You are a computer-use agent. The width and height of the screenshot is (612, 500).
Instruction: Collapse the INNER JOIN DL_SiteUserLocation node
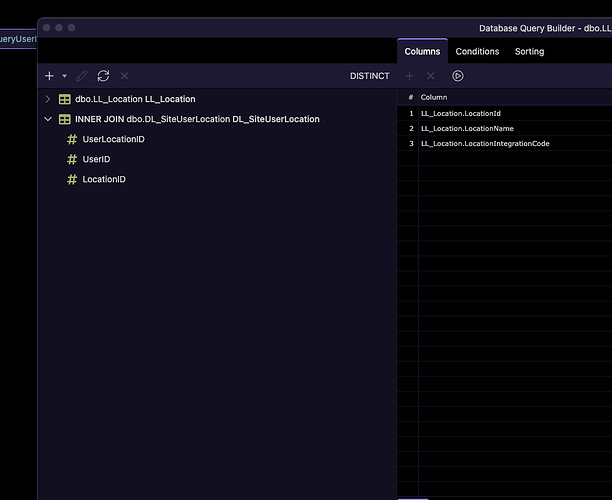(x=48, y=119)
